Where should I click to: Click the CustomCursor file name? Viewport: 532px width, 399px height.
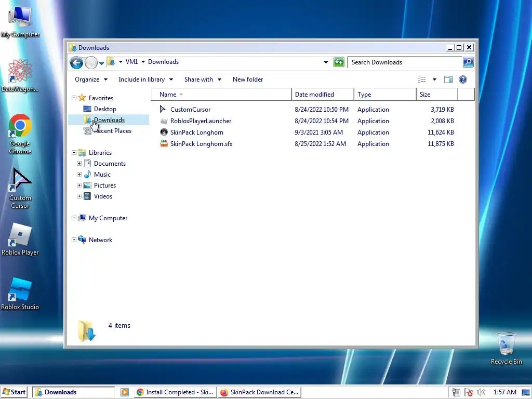point(190,110)
